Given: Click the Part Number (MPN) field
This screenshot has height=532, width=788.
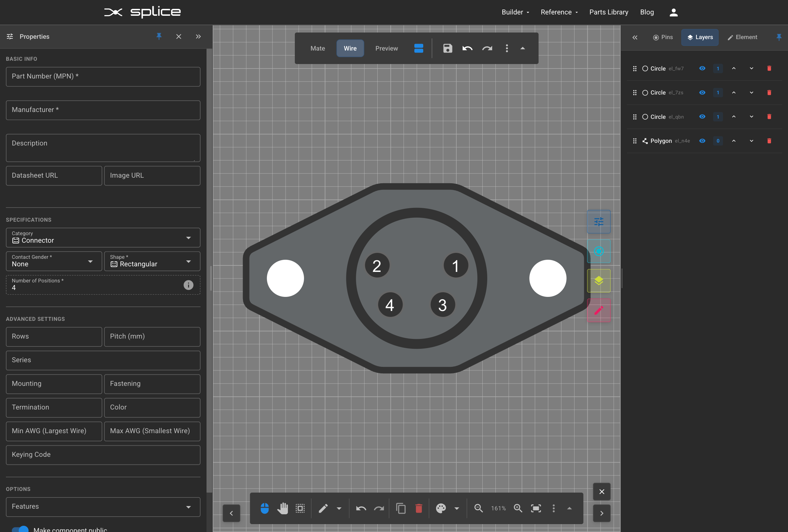Looking at the screenshot, I should (x=103, y=77).
